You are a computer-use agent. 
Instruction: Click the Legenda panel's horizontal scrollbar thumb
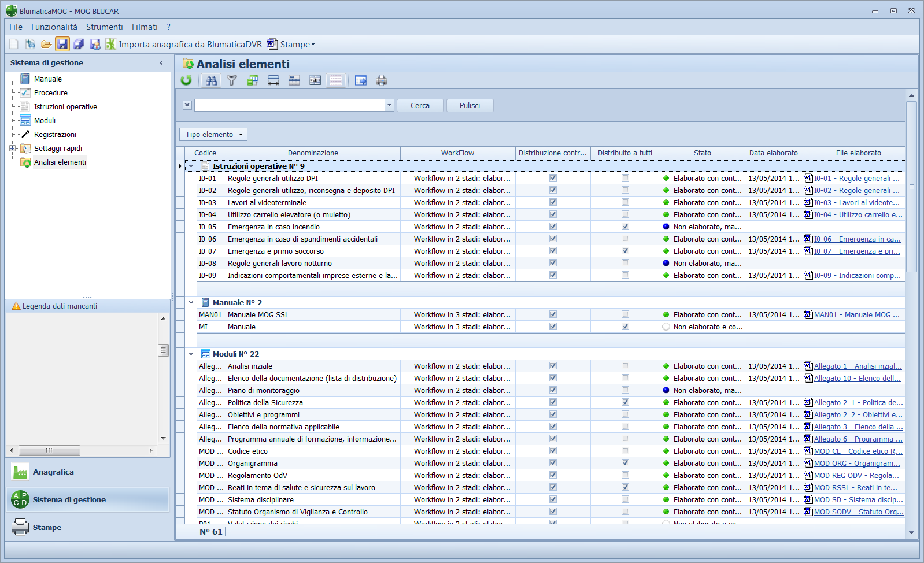point(49,450)
